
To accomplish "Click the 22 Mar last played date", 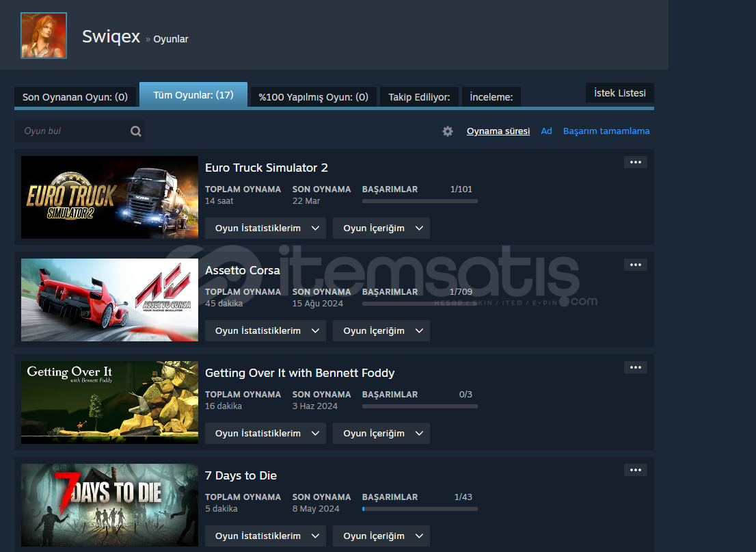I will click(x=306, y=200).
